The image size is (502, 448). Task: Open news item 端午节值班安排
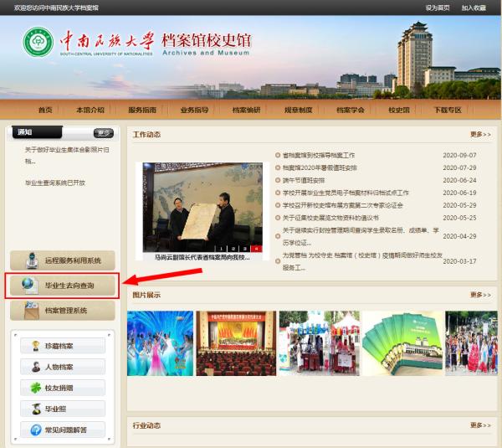(x=303, y=180)
